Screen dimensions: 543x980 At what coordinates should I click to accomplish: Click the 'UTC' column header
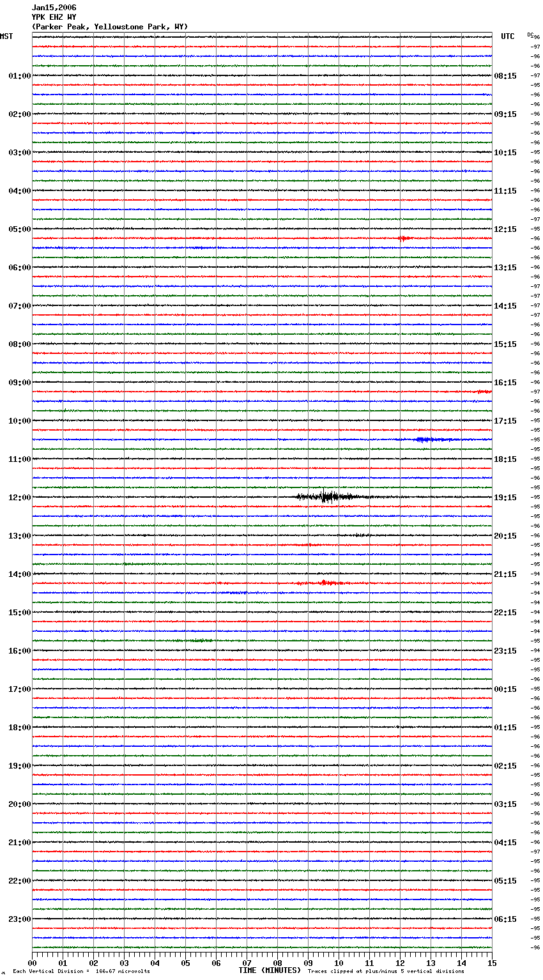[508, 36]
